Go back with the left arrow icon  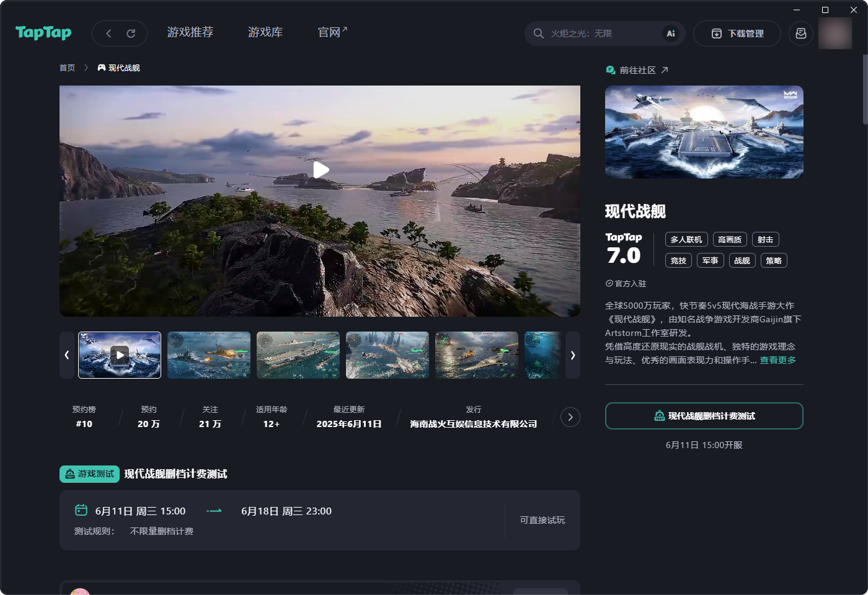[x=108, y=33]
